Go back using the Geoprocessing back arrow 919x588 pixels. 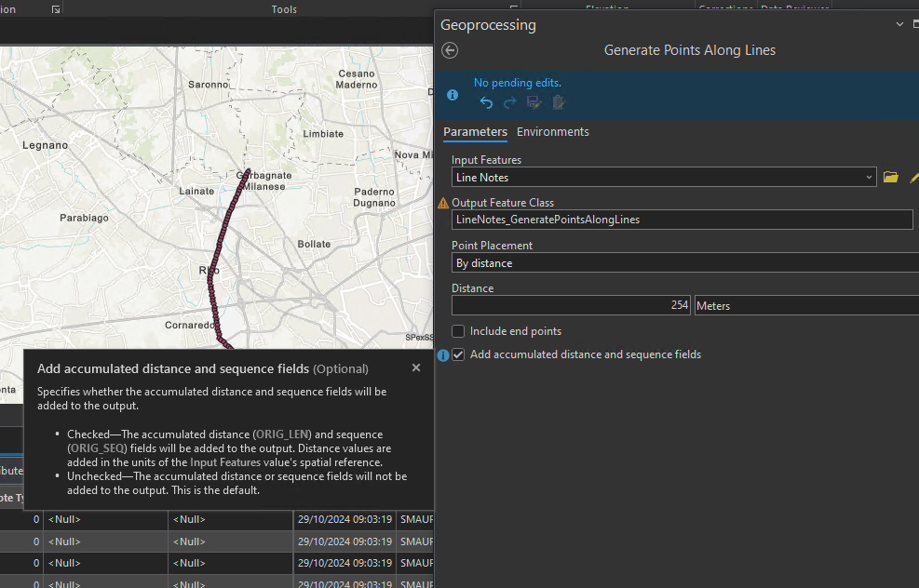[x=451, y=51]
